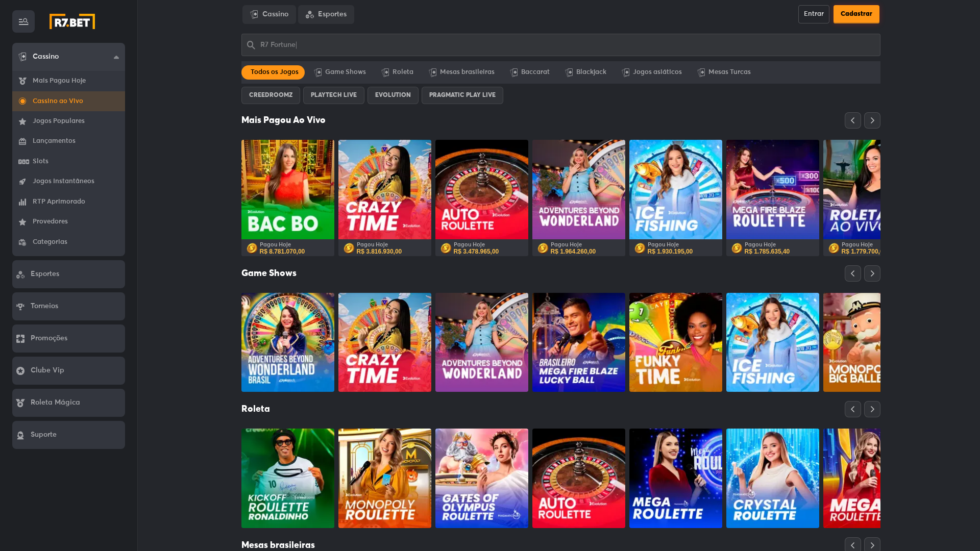Filter by CREEDROOMZ provider
The image size is (980, 551).
271,95
